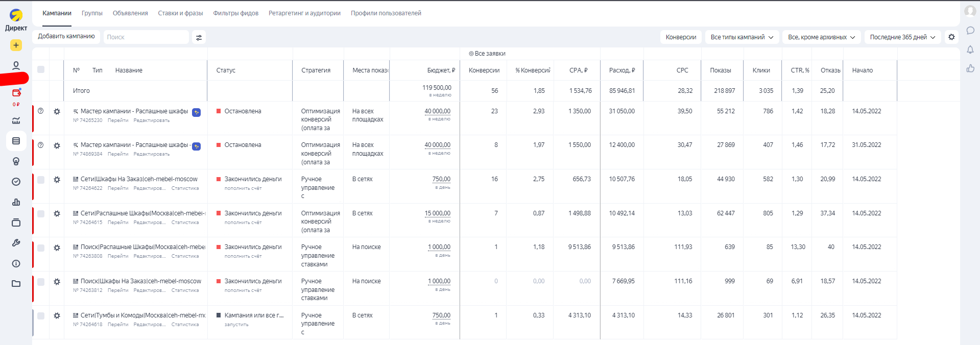This screenshot has width=980, height=345.
Task: Click gear icon for campaign № 74264622
Action: 57,180
